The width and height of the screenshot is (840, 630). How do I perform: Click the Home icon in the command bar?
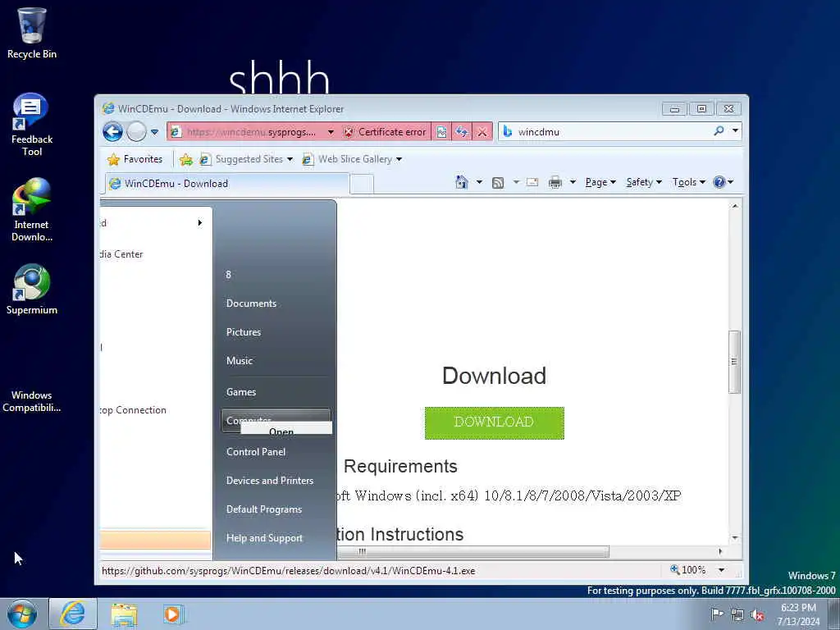[x=462, y=182]
